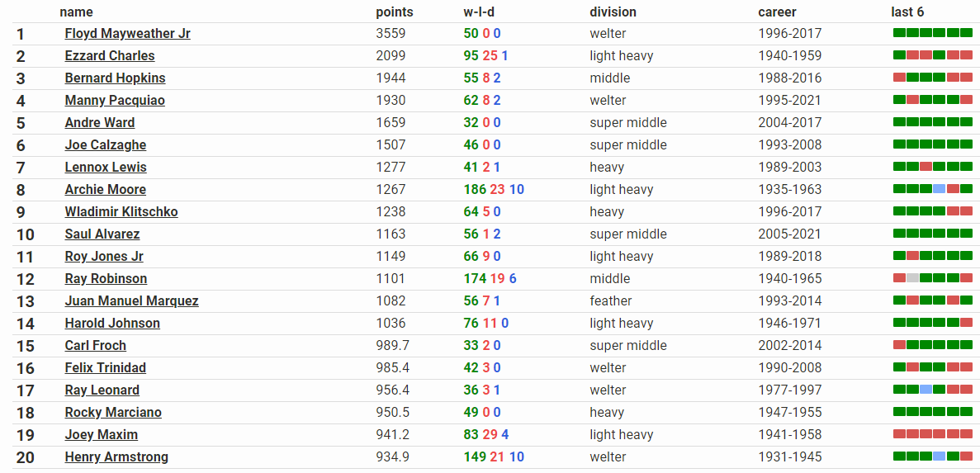Viewport: 980px width, 473px height.
Task: Click the career column header
Action: point(778,12)
